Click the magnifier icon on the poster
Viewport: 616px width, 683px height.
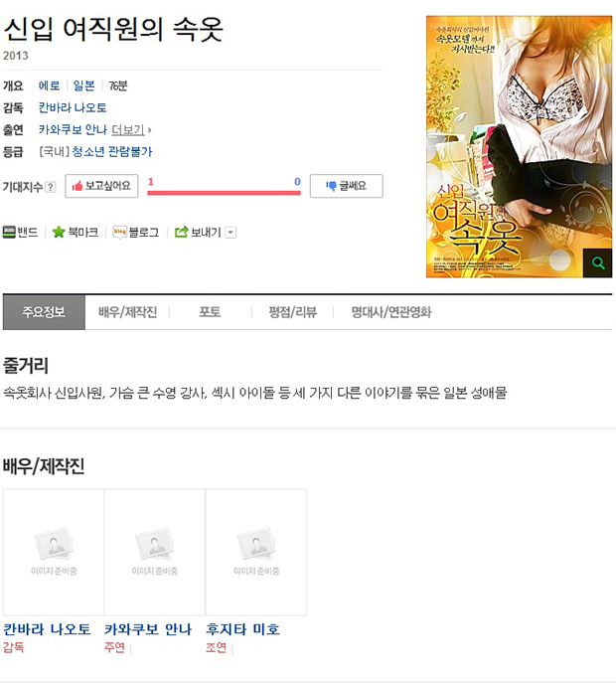click(x=597, y=263)
